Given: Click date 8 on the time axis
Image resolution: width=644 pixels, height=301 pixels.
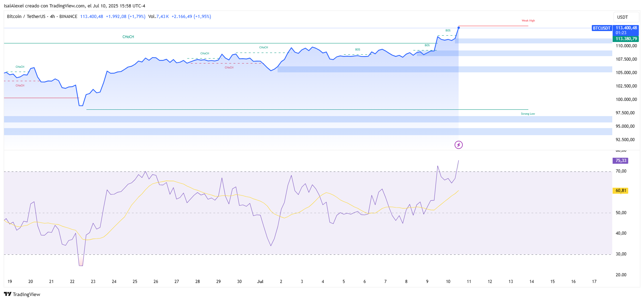Looking at the screenshot, I should point(406,282).
